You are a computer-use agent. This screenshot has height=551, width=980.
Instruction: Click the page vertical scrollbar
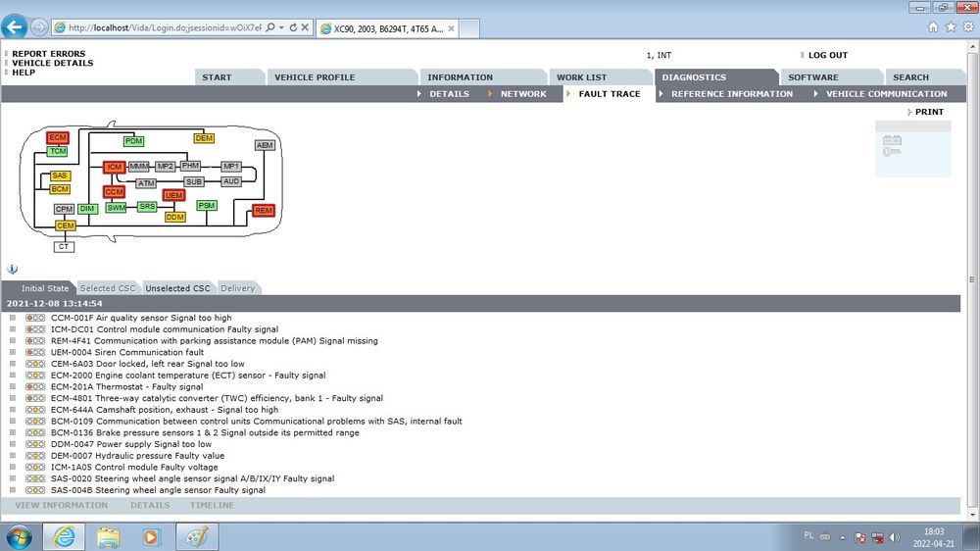pos(972,279)
